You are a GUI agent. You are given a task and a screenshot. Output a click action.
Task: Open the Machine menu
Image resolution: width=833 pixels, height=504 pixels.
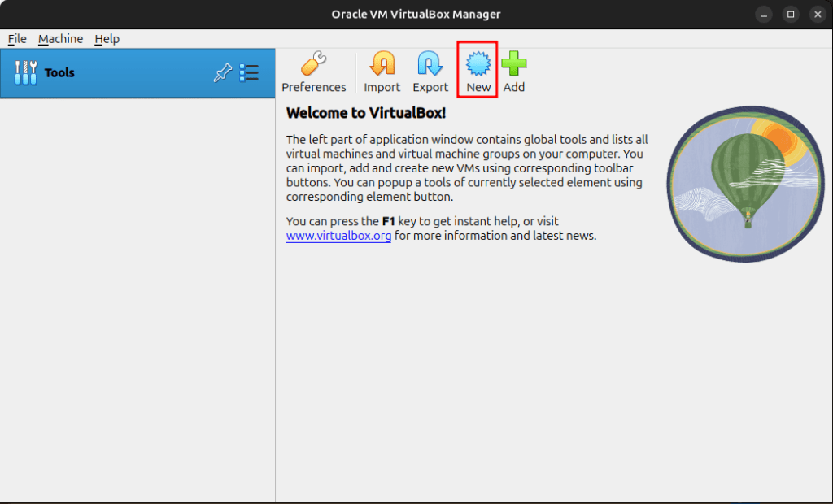(x=60, y=39)
